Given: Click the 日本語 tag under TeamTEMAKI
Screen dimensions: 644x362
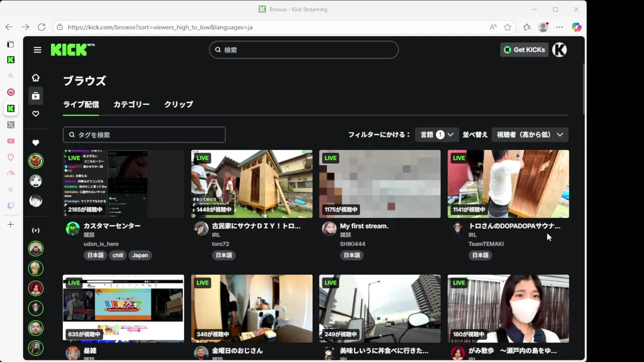Looking at the screenshot, I should pos(480,255).
